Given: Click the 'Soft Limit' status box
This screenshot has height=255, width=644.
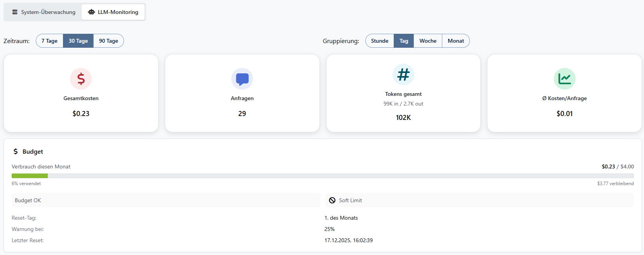Looking at the screenshot, I should [x=480, y=200].
